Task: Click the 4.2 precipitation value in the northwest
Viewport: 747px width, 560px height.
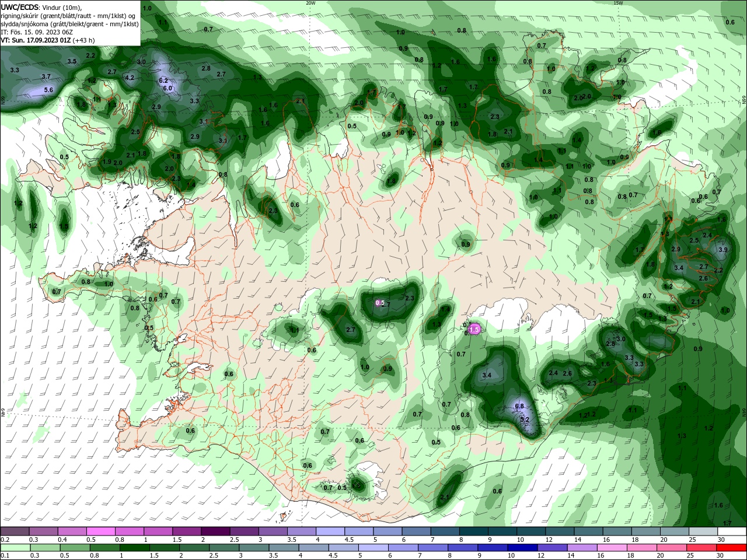Action: click(130, 78)
